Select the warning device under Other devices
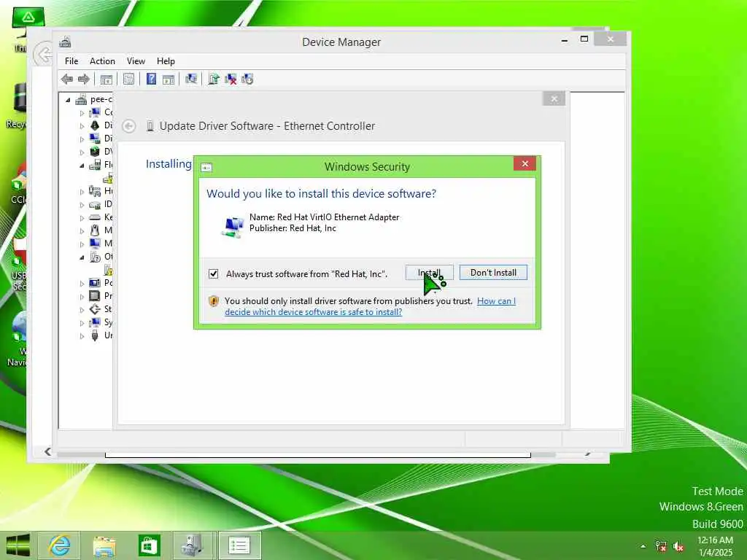 (109, 271)
